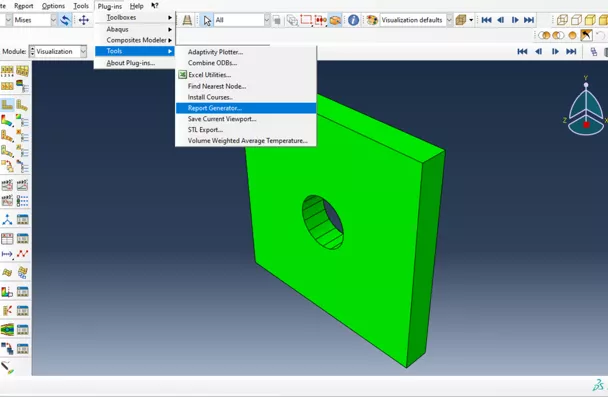Select wireframe render style cube
The height and width of the screenshot is (397, 608).
[x=562, y=20]
